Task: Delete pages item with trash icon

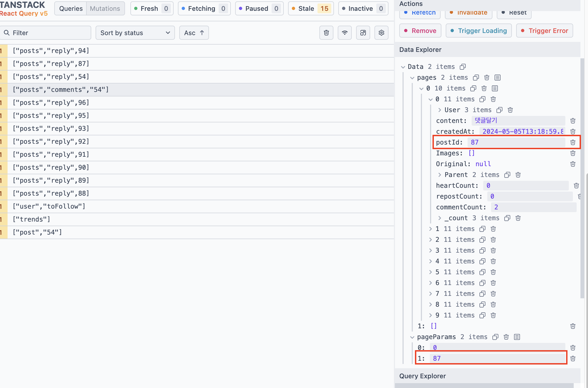Action: pos(487,78)
